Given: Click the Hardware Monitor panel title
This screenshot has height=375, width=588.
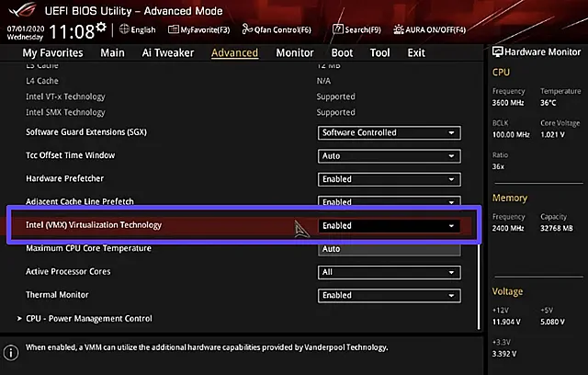Looking at the screenshot, I should (542, 51).
